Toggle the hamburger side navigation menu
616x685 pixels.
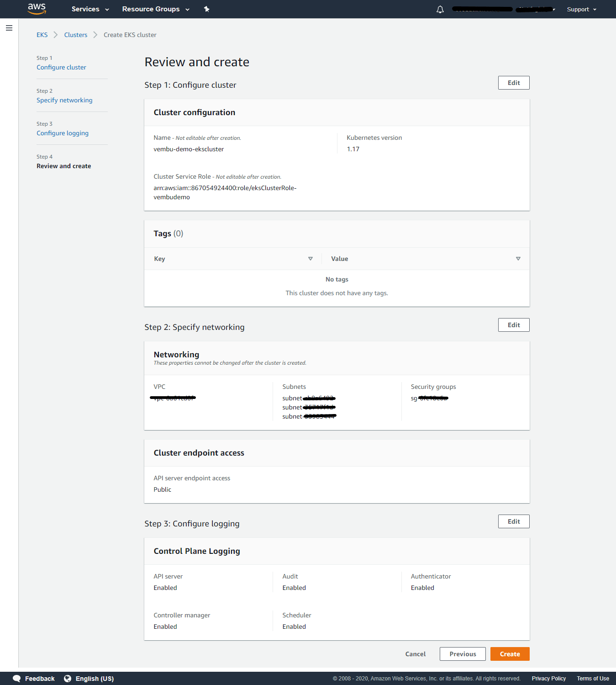[9, 28]
